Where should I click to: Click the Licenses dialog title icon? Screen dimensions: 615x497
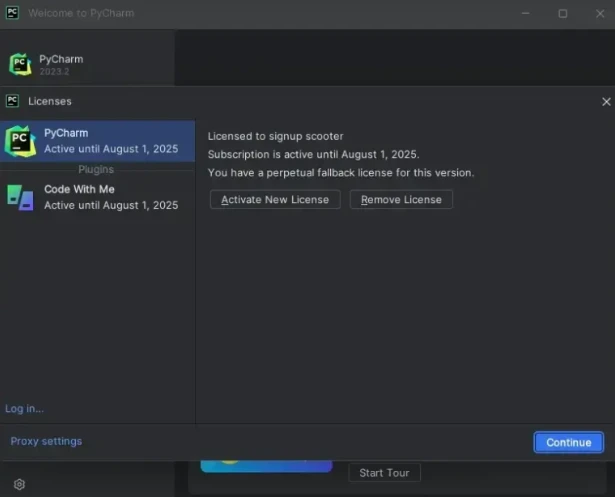point(12,101)
